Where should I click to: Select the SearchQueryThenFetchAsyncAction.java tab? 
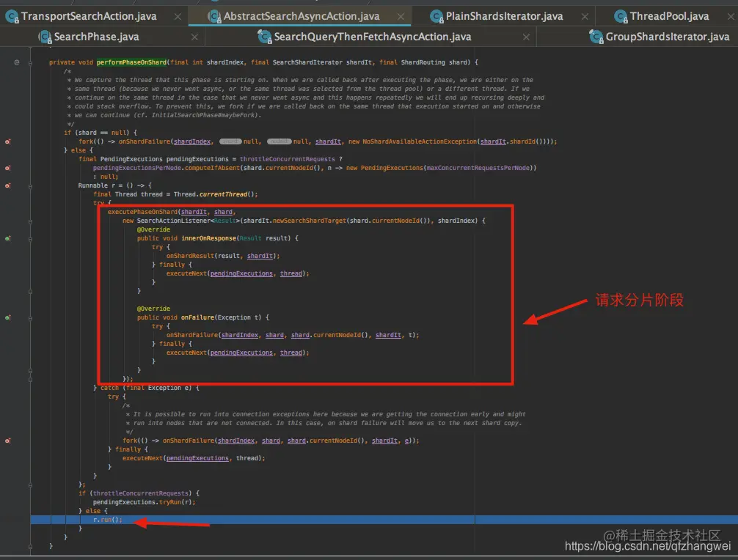point(372,37)
